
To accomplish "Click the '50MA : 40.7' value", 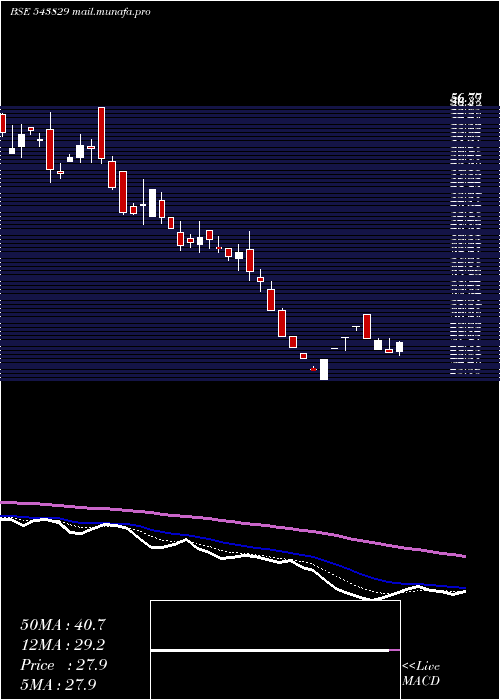I will click(62, 625).
